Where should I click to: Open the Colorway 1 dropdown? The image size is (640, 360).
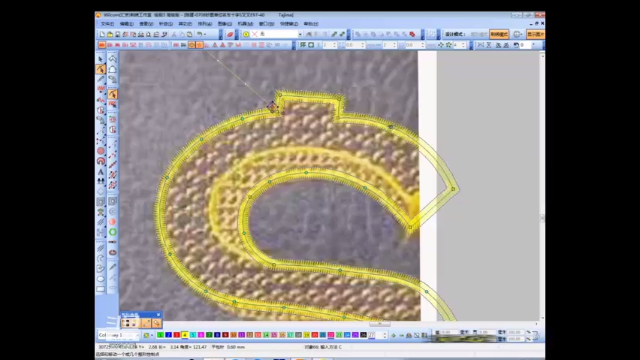click(118, 335)
